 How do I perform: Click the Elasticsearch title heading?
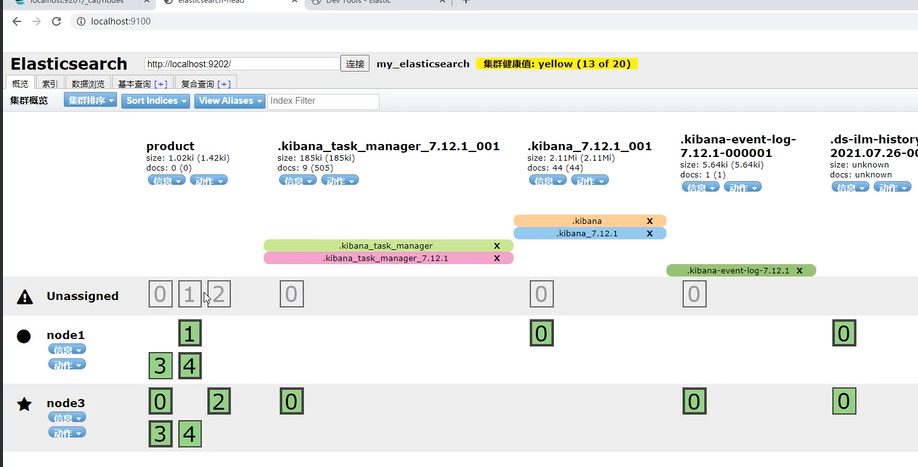click(68, 64)
